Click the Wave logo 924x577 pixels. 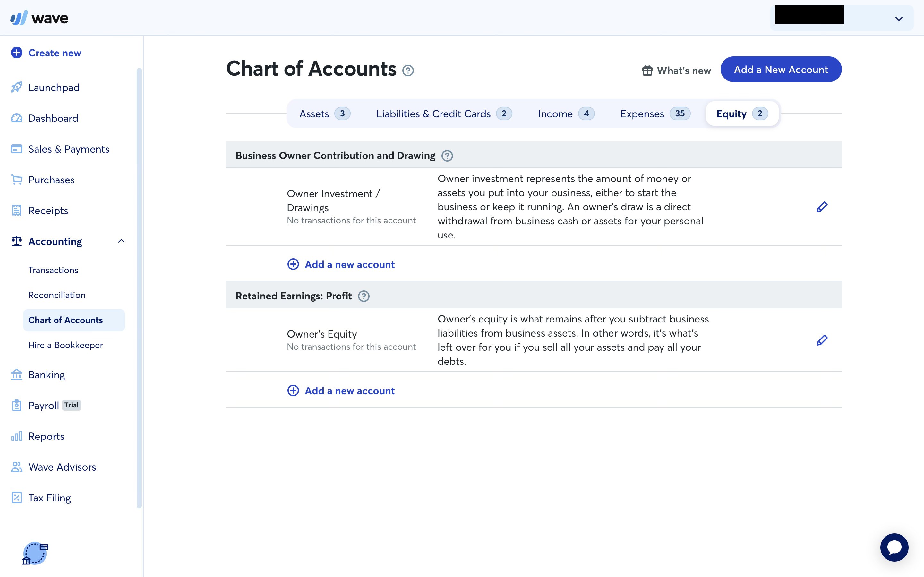click(x=39, y=18)
